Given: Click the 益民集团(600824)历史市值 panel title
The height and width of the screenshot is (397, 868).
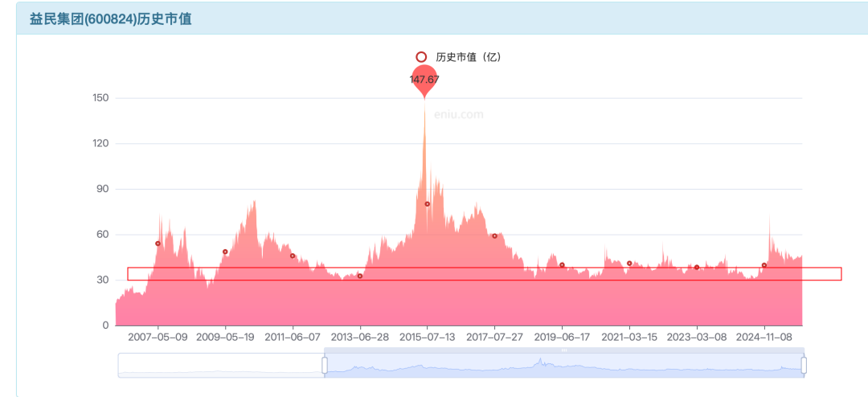Looking at the screenshot, I should pos(111,19).
